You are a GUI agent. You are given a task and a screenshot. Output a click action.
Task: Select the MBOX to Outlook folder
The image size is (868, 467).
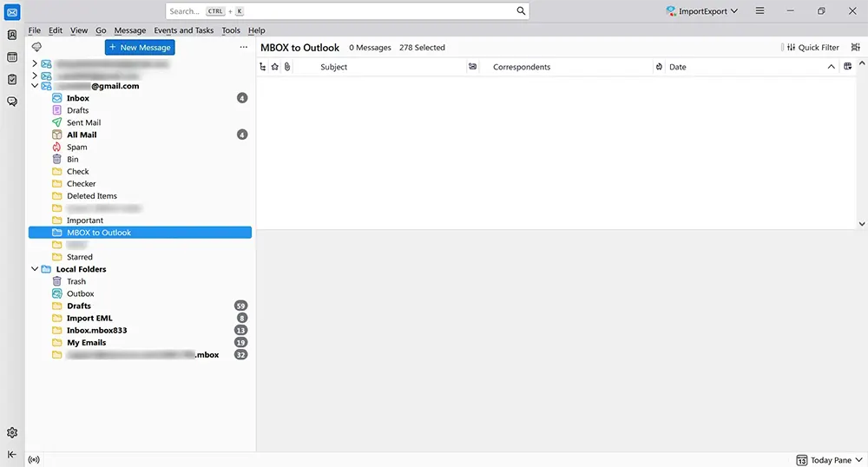(x=140, y=233)
